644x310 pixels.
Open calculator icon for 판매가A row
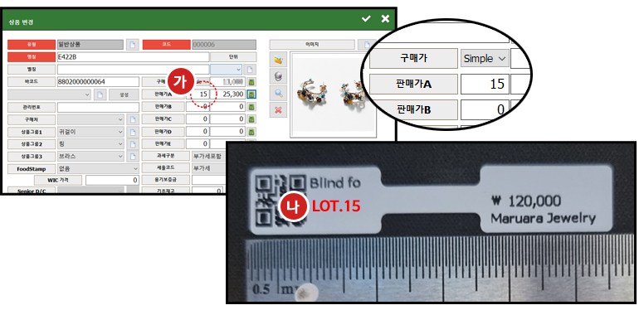click(251, 94)
